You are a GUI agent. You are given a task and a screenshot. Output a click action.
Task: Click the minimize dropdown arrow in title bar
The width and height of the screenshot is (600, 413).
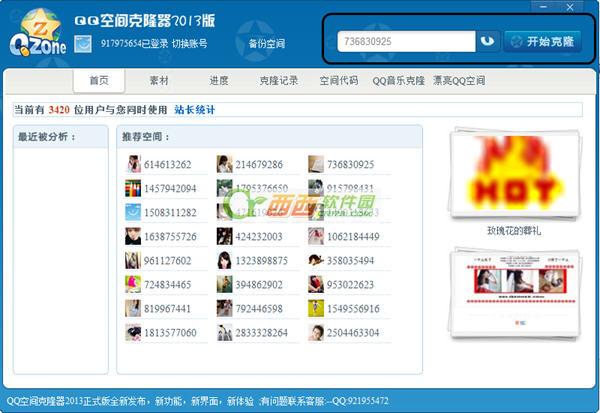(x=541, y=7)
